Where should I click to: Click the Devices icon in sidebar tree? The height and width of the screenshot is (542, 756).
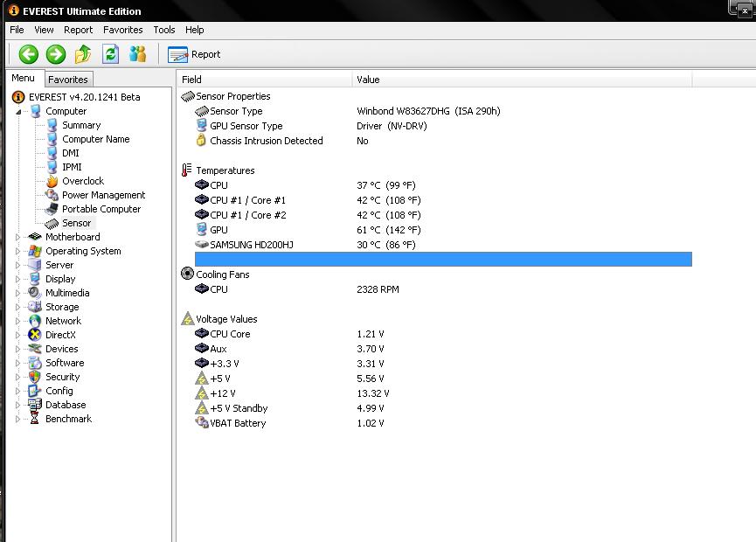point(35,349)
